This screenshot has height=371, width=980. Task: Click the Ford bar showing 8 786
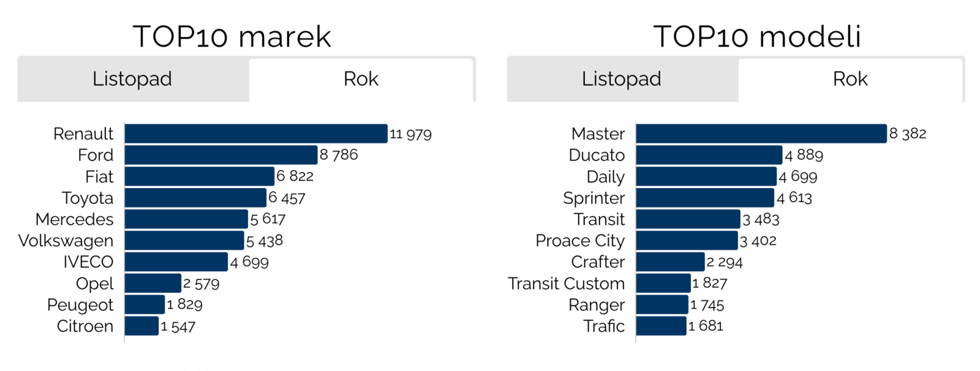tap(221, 155)
